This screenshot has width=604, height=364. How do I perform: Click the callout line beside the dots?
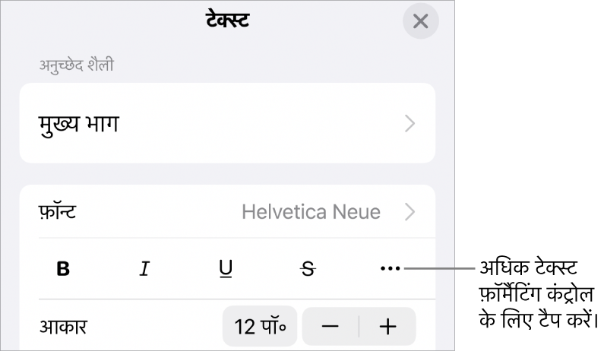pyautogui.click(x=441, y=268)
